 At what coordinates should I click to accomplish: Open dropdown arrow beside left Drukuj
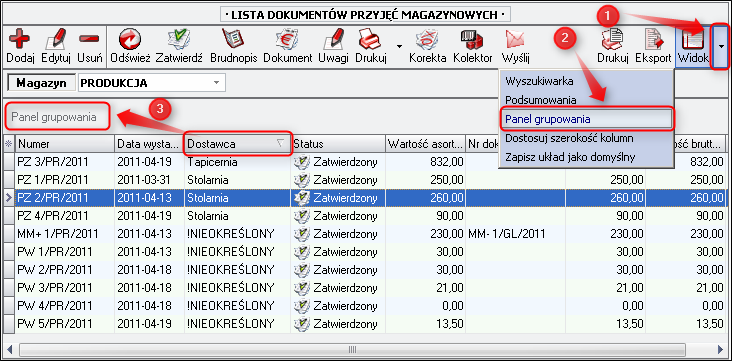pyautogui.click(x=399, y=46)
